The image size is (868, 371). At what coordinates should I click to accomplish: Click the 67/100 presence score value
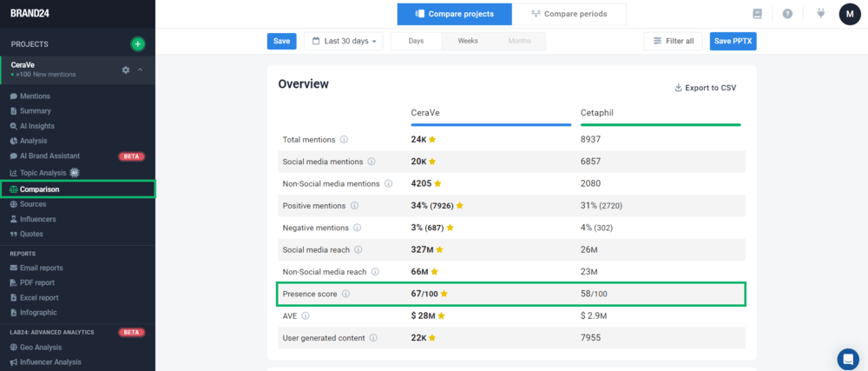424,294
